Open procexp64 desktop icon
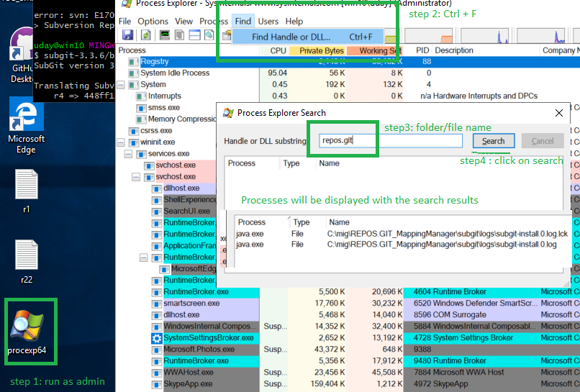The height and width of the screenshot is (392, 580). pyautogui.click(x=27, y=333)
